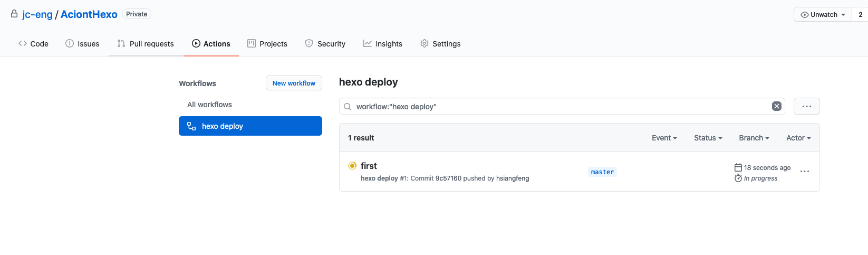
Task: Go to the Settings tab
Action: coord(440,44)
